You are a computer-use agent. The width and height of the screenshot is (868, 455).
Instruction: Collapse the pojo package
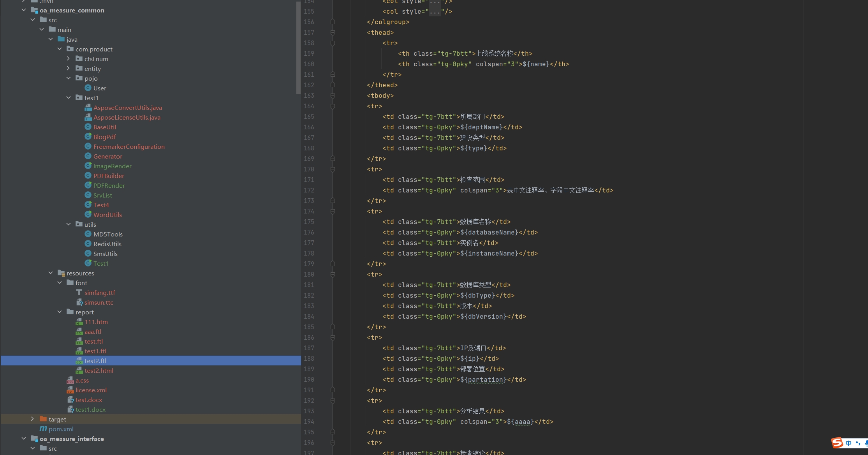(x=69, y=78)
